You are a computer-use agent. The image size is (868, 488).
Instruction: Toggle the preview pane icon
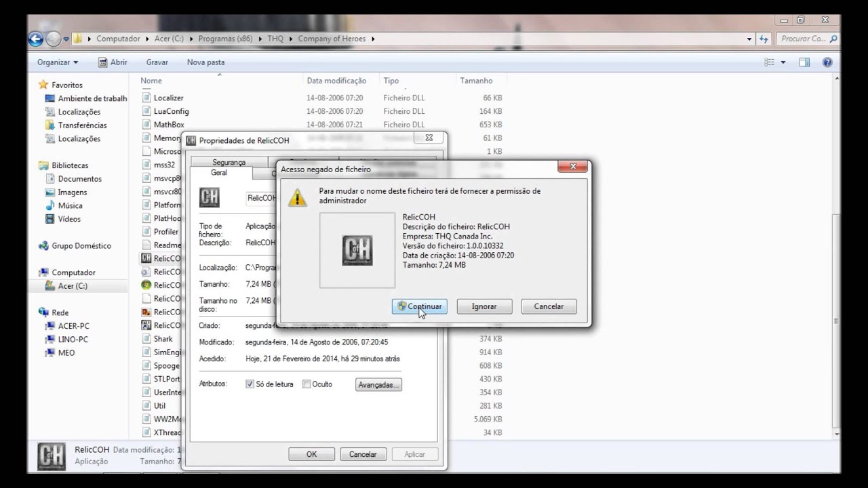click(x=804, y=62)
